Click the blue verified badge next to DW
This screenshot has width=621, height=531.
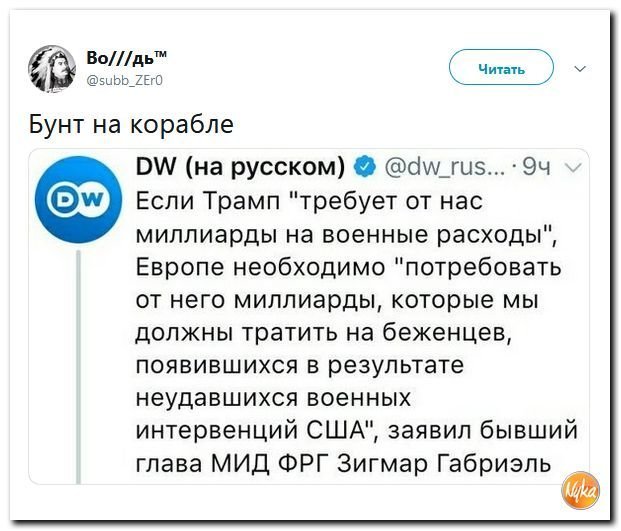coord(364,167)
